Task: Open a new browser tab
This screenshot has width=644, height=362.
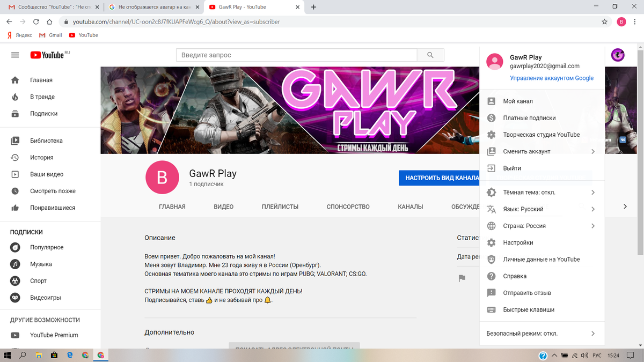Action: click(313, 7)
